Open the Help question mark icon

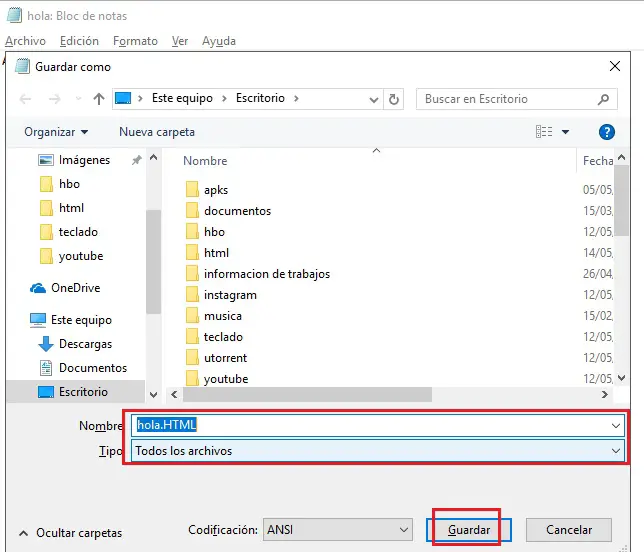(x=607, y=132)
